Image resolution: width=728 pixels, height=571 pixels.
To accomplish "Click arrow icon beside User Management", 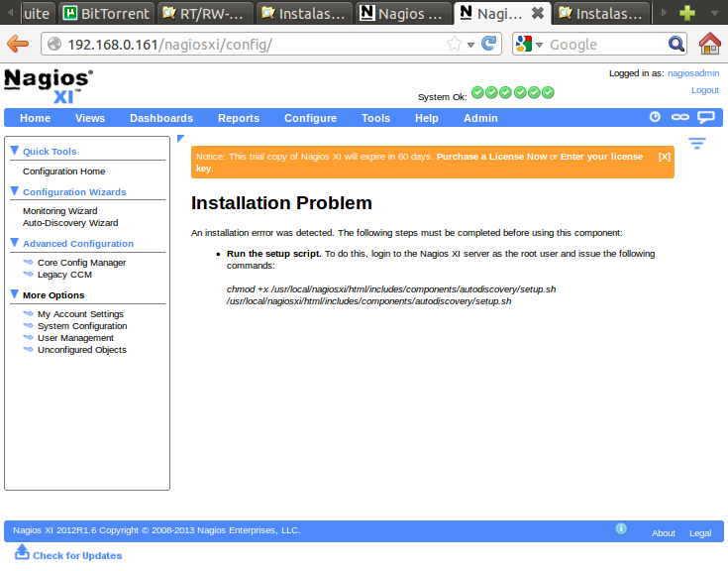I will coord(28,337).
